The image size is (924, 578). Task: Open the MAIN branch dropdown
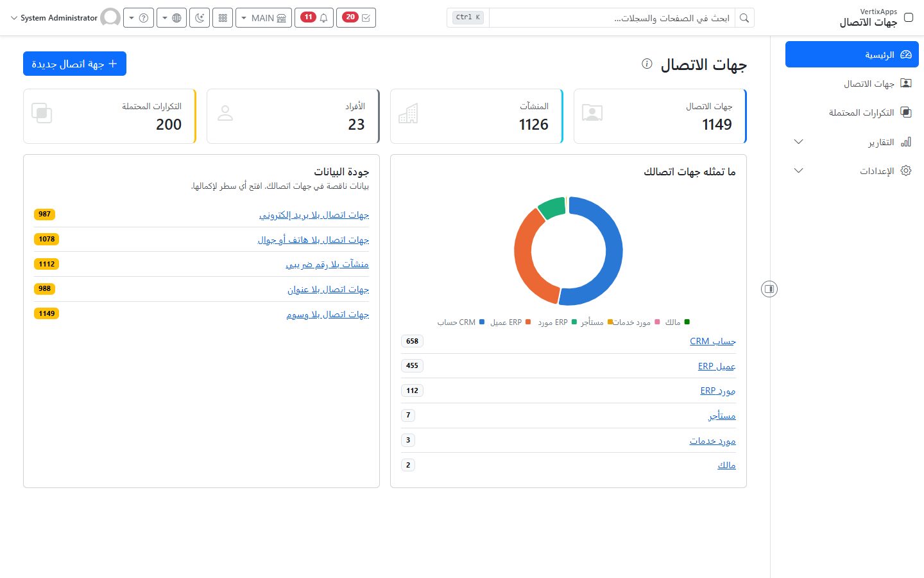[264, 18]
